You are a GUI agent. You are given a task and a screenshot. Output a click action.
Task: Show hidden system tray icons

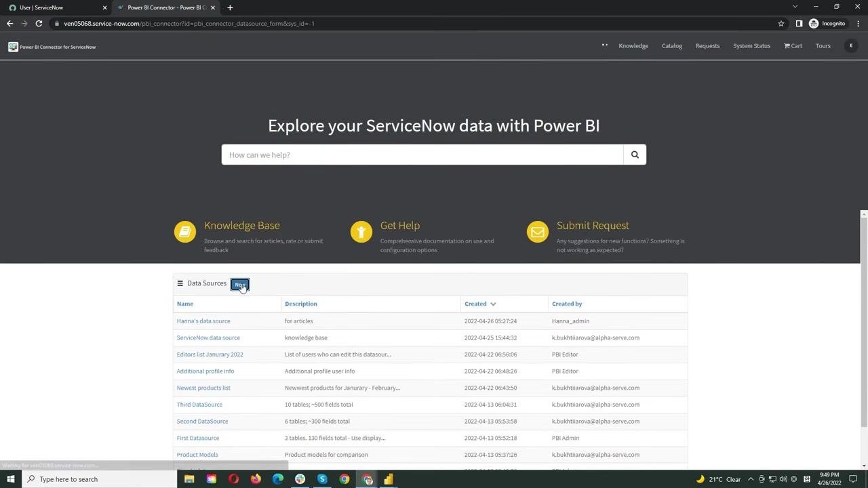(x=751, y=479)
